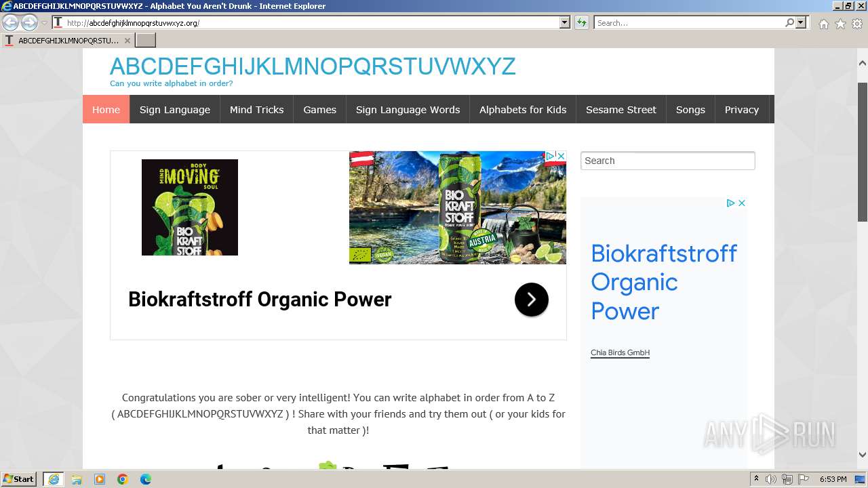Open the Songs menu item
This screenshot has height=488, width=868.
(690, 110)
